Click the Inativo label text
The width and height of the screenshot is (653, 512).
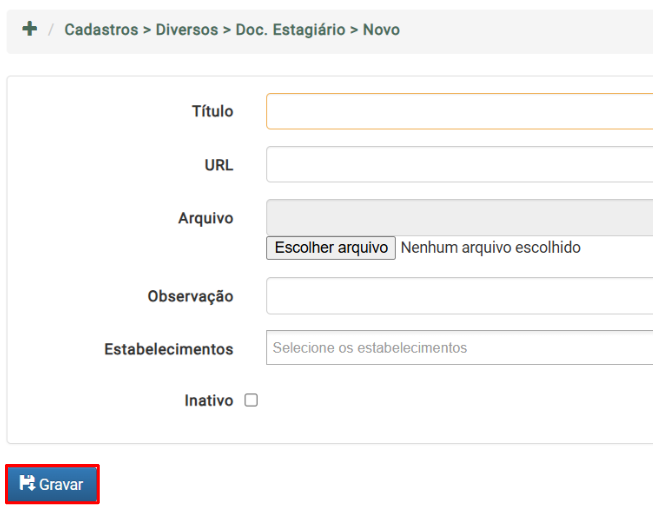tap(209, 400)
